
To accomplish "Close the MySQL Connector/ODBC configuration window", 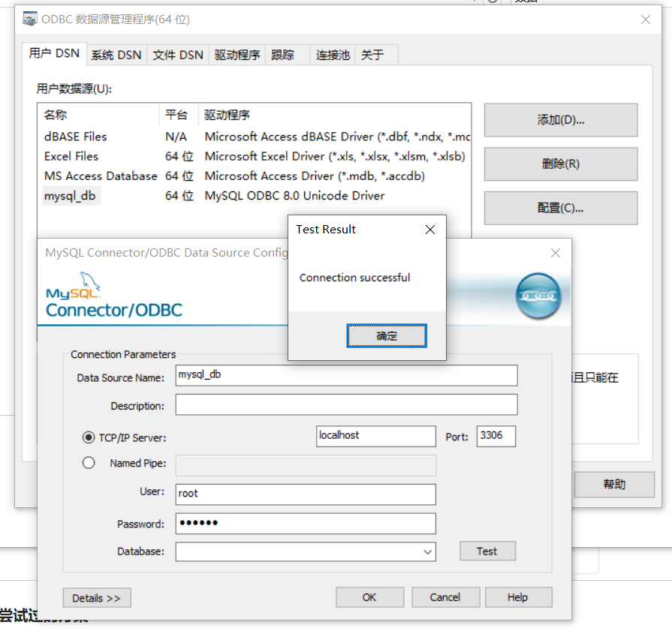I will point(556,253).
